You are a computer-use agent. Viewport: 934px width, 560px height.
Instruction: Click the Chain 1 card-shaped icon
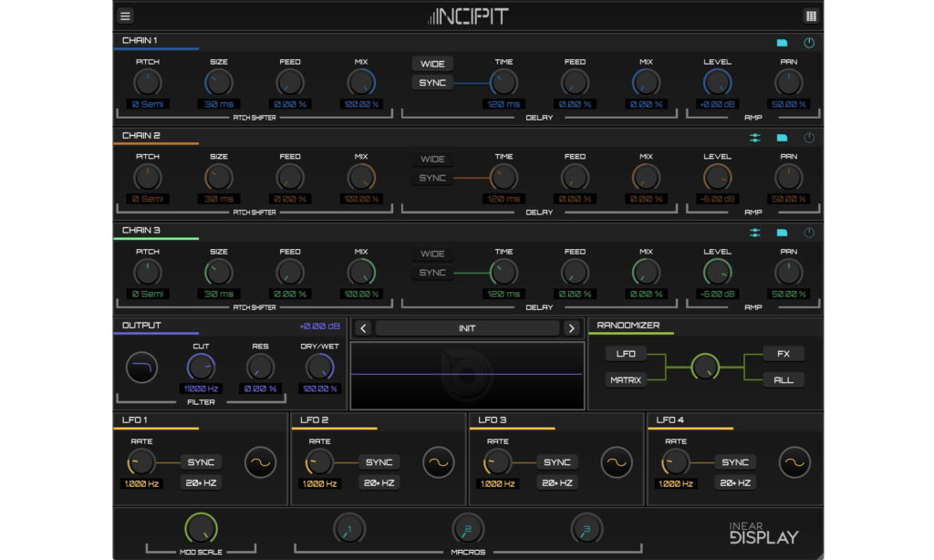coord(782,43)
